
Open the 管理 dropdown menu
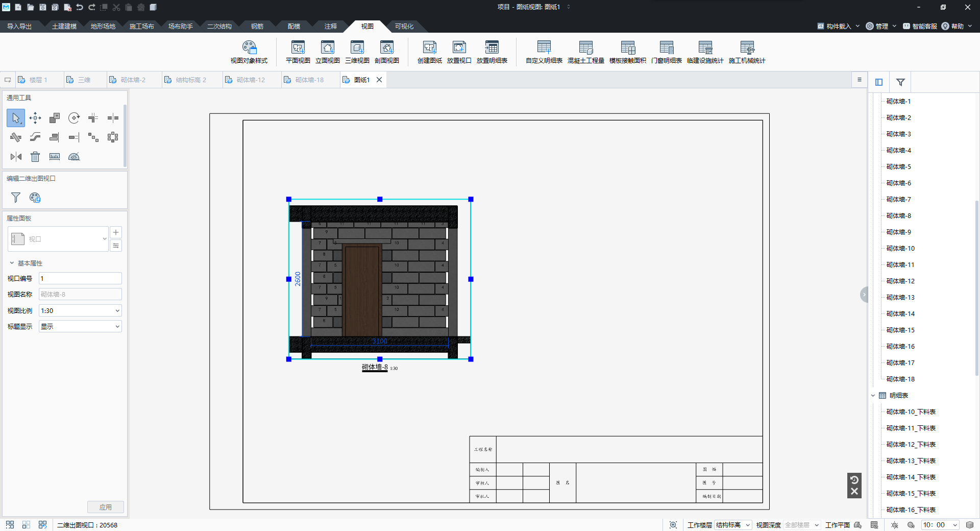(881, 26)
